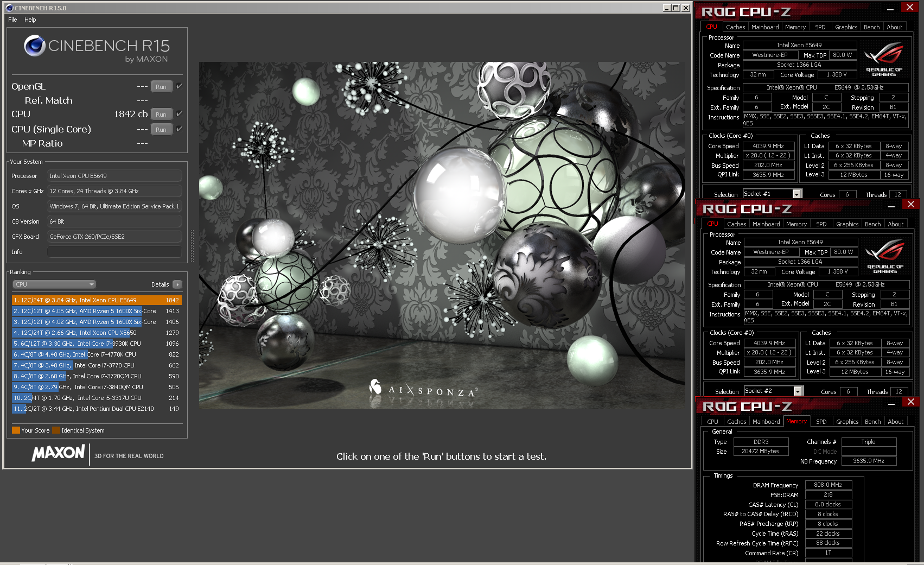Open Bench tab in middle CPU-Z window

click(873, 224)
